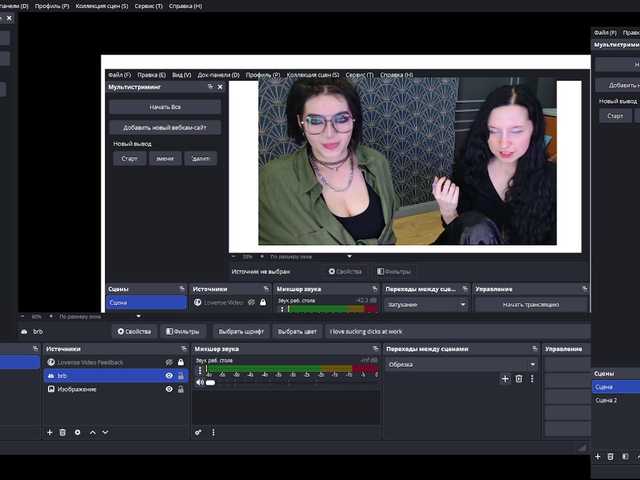
Task: Toggle the lock on the Изображение source
Action: point(181,389)
